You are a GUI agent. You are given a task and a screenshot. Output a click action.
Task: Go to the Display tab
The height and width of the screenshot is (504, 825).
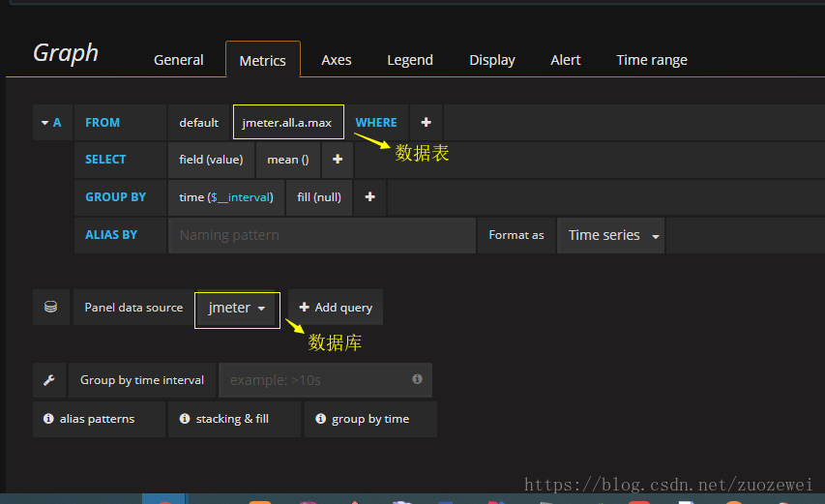coord(492,60)
